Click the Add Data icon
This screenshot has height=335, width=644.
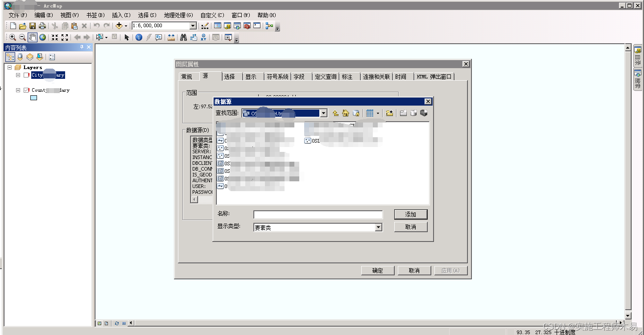[x=119, y=26]
